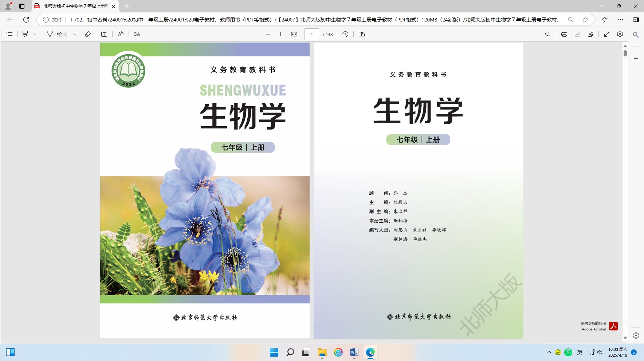
Task: Open the table of contents panel
Action: (x=10, y=34)
